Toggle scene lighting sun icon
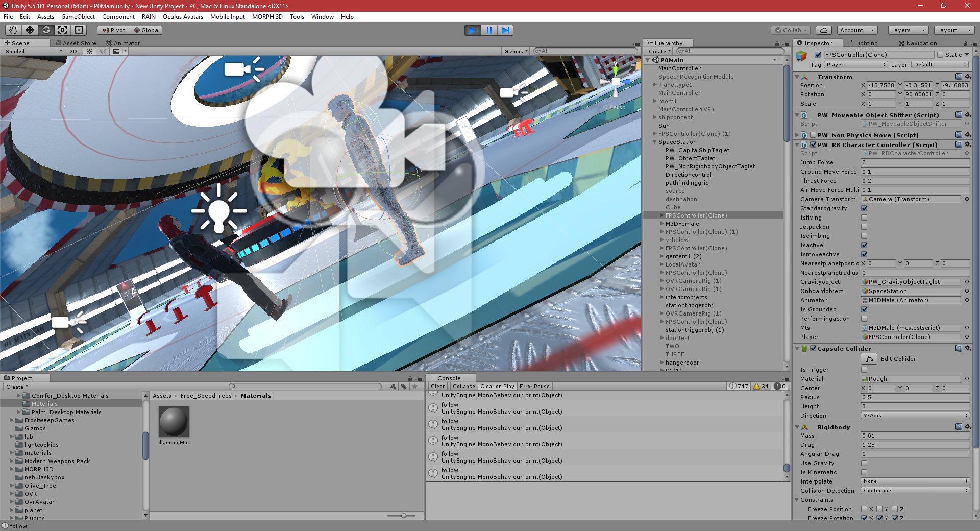This screenshot has height=531, width=980. coord(90,51)
